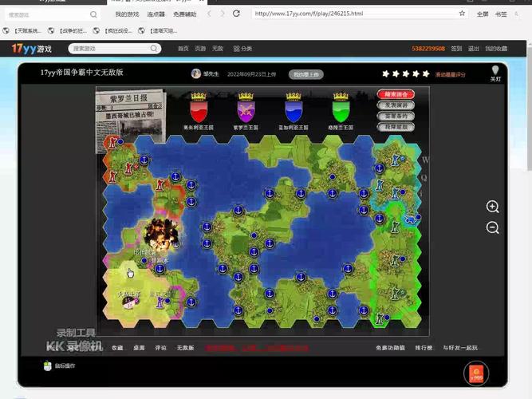Click the browser forward arrow
Viewport: 532px width, 399px height.
tap(223, 14)
